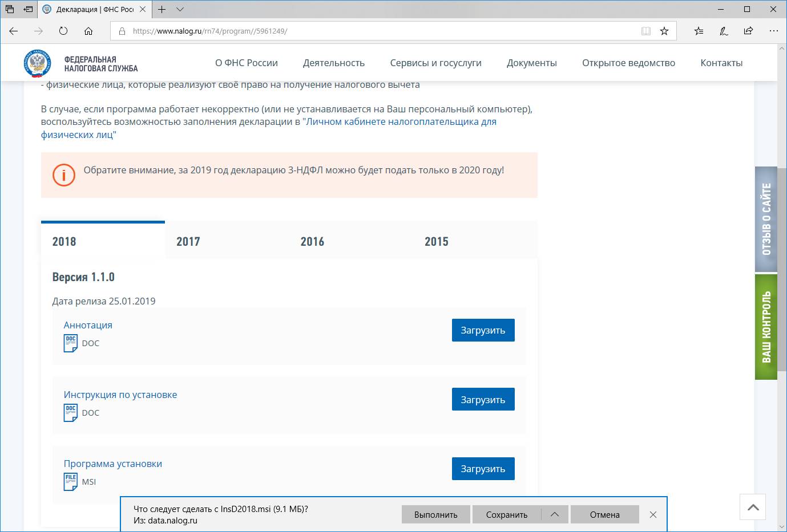Viewport: 787px width, 532px height.
Task: Click the ФНС logo emblem
Action: [38, 63]
